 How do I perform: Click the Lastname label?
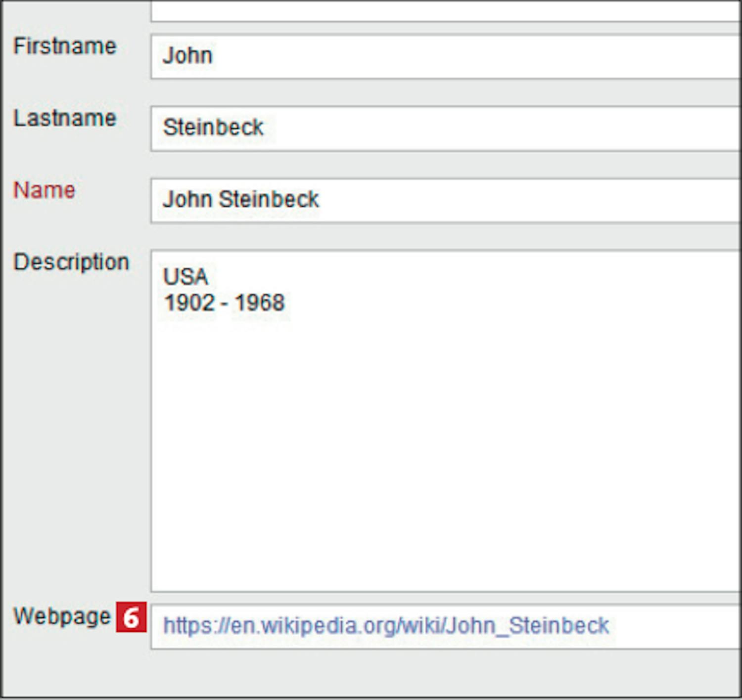(x=65, y=119)
